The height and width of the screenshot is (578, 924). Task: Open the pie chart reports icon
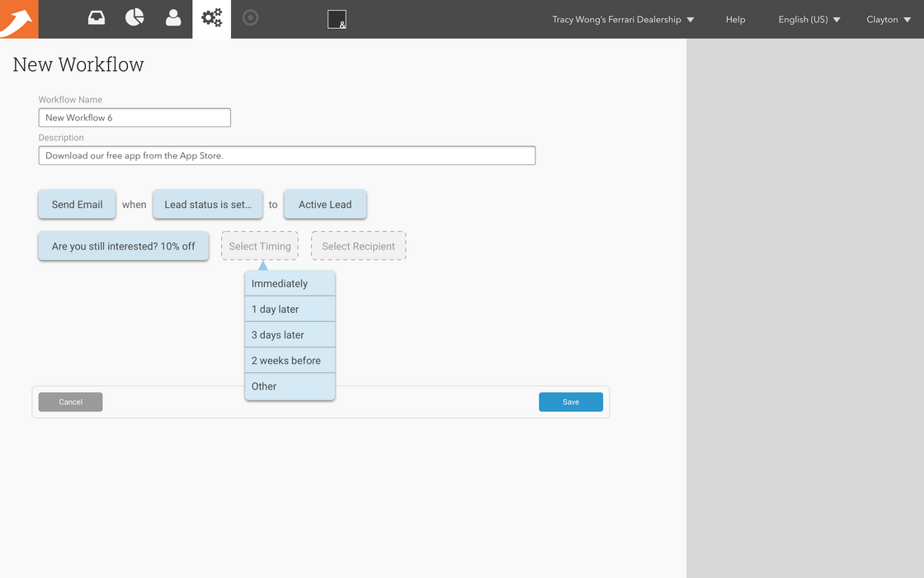click(x=134, y=17)
